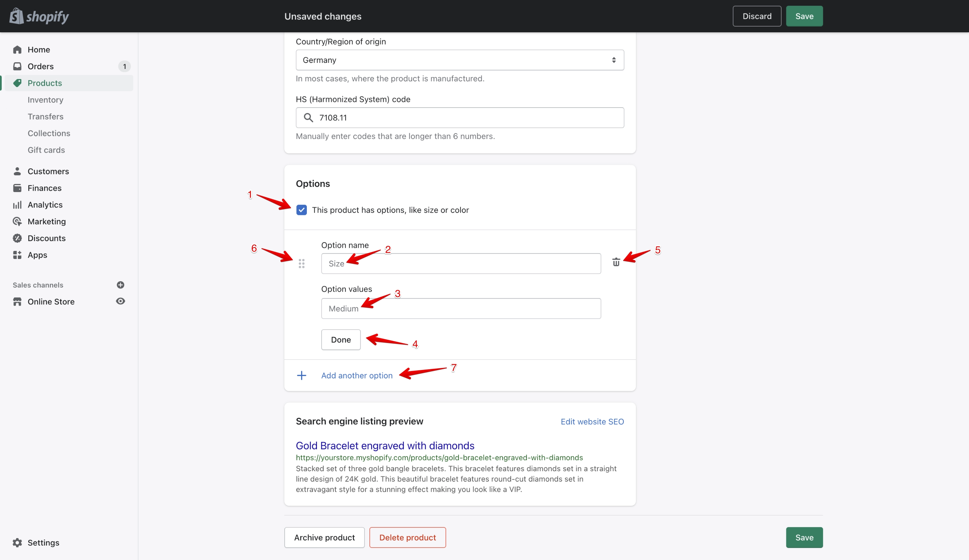The height and width of the screenshot is (560, 969).
Task: Click Save in the top bar
Action: point(804,16)
